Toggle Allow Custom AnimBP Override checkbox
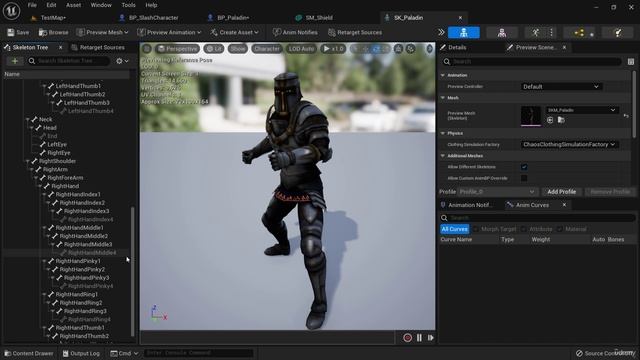This screenshot has width=640, height=360. tap(524, 178)
